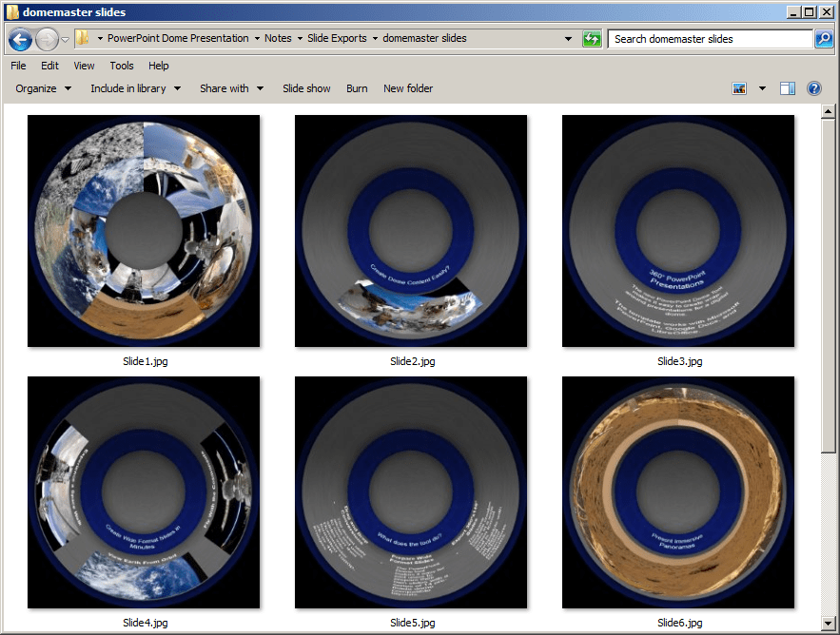Viewport: 840px width, 635px height.
Task: Click the Refresh button beside address bar
Action: pyautogui.click(x=593, y=39)
